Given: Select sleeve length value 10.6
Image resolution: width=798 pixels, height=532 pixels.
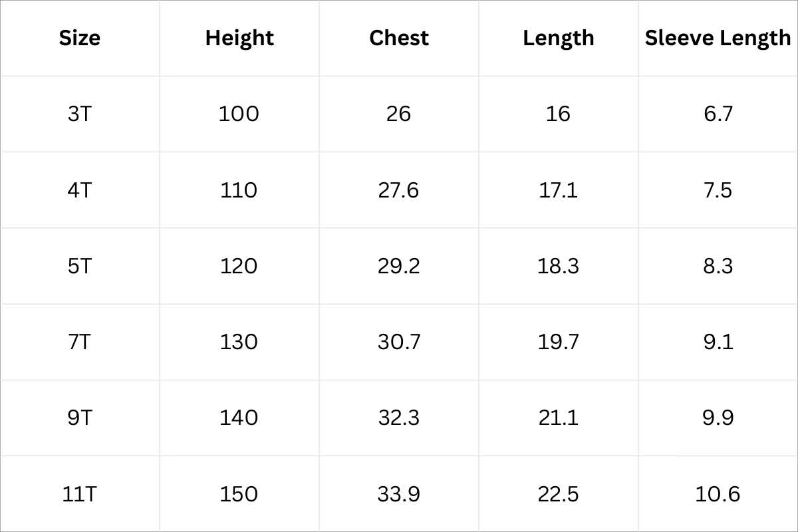Looking at the screenshot, I should pos(718,494).
